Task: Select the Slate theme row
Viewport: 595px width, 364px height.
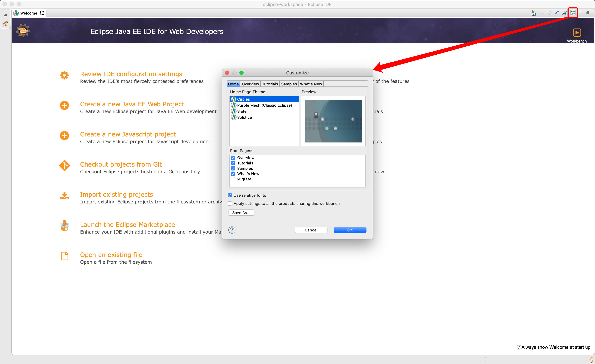Action: [x=264, y=111]
